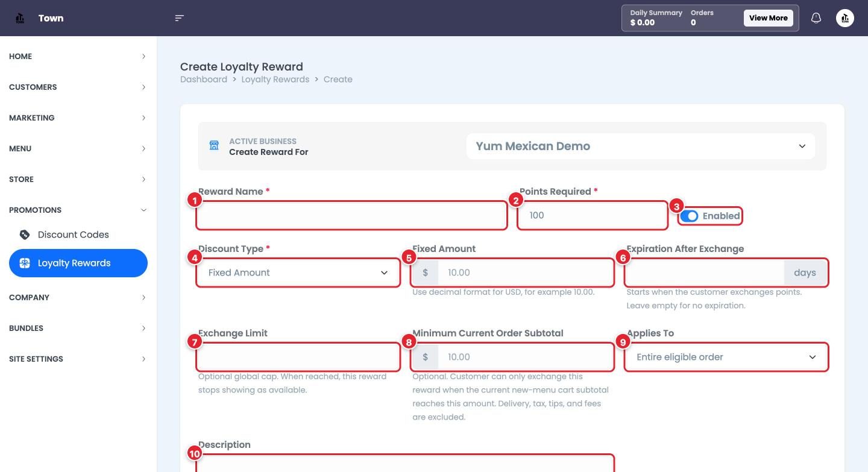Click the Town brand name
Image resolution: width=868 pixels, height=472 pixels.
51,18
